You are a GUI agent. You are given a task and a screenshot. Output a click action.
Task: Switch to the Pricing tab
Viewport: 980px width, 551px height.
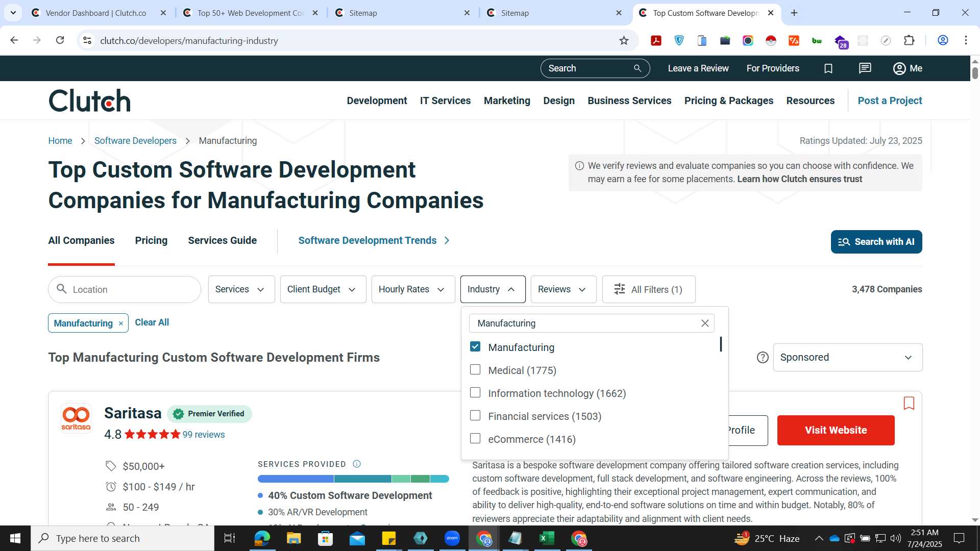tap(151, 241)
